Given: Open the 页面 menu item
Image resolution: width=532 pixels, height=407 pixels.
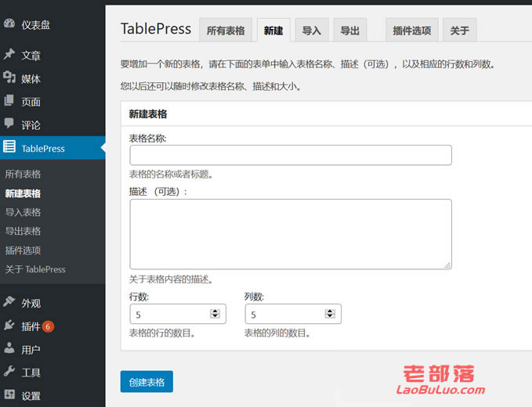Looking at the screenshot, I should (x=31, y=102).
